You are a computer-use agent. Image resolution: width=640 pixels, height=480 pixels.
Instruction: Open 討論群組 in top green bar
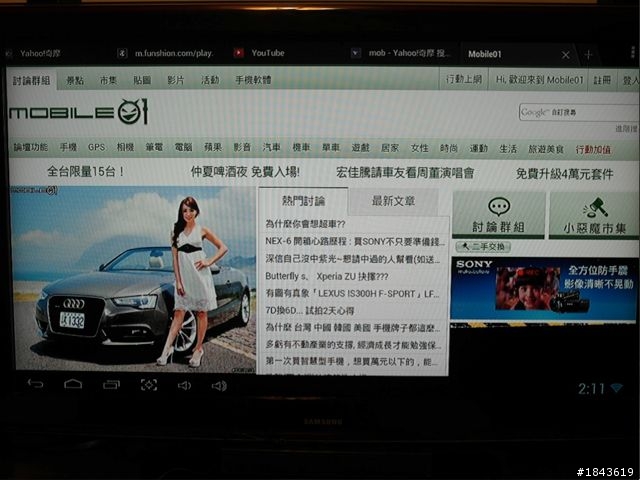click(31, 80)
